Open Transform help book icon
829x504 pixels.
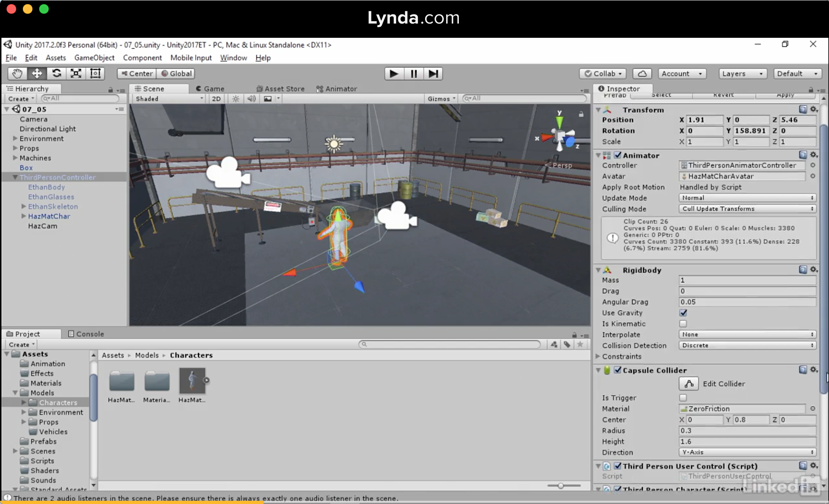tap(803, 109)
